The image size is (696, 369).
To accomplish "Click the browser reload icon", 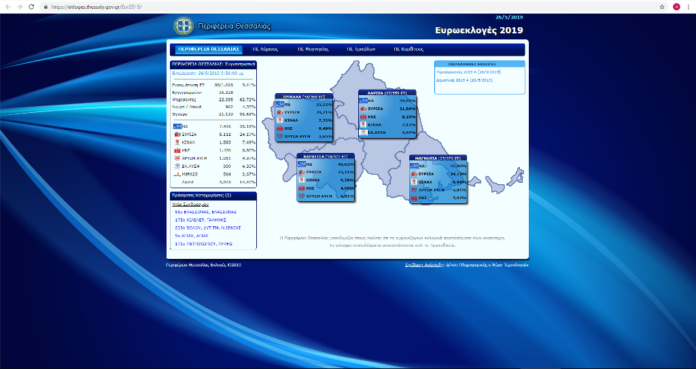I will click(31, 7).
